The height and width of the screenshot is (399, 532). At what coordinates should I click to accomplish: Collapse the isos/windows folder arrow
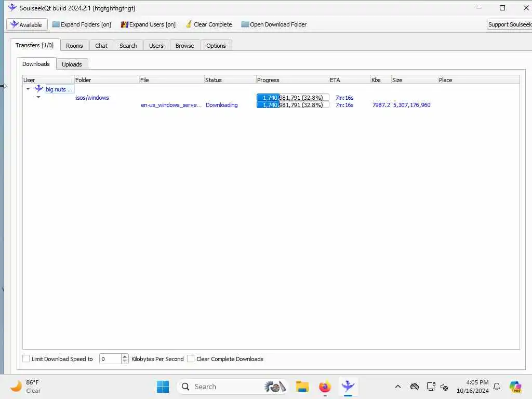pos(38,97)
